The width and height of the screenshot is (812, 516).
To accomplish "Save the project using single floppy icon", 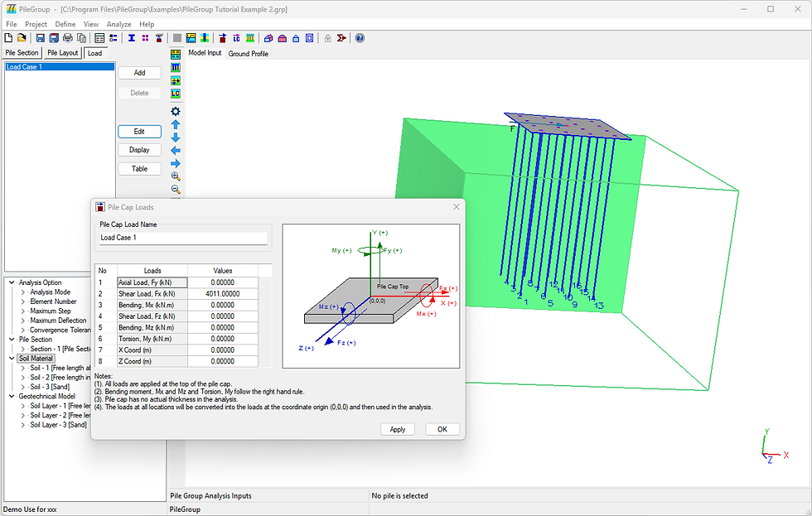I will pos(41,38).
